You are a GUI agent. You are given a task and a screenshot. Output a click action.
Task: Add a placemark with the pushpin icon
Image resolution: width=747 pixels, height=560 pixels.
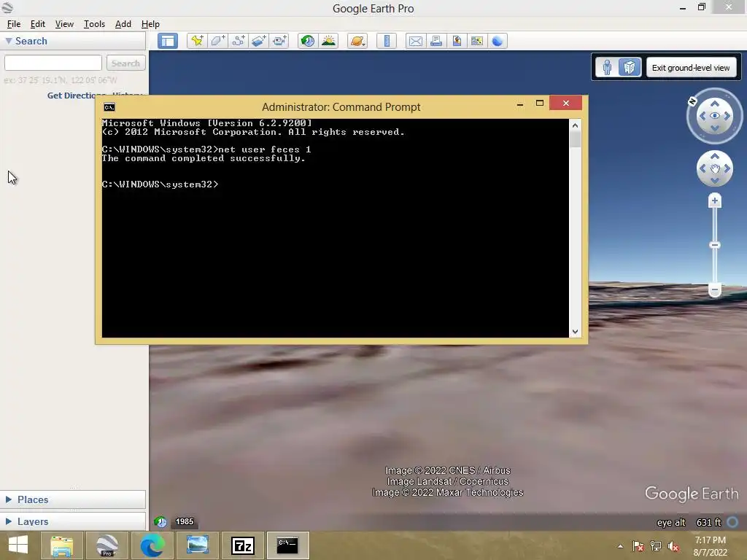tap(197, 41)
